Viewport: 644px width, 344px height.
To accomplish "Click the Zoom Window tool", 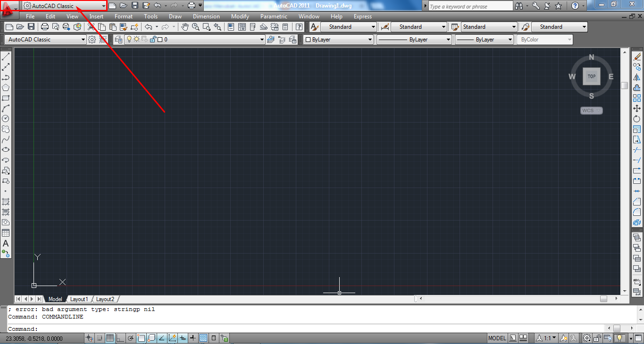I will [x=207, y=27].
